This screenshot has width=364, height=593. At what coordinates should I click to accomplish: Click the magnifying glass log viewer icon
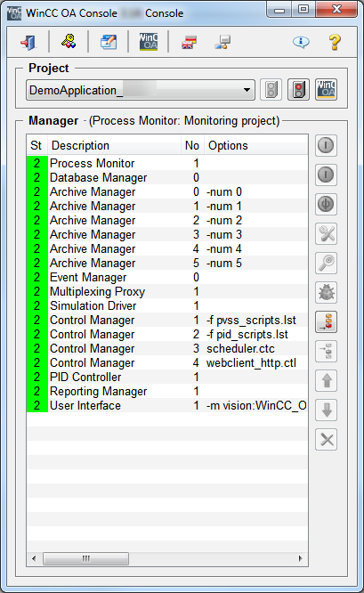click(x=326, y=264)
